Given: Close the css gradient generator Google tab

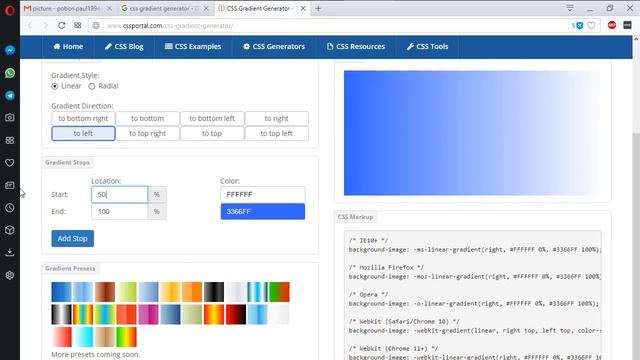Looking at the screenshot, I should click(x=206, y=8).
